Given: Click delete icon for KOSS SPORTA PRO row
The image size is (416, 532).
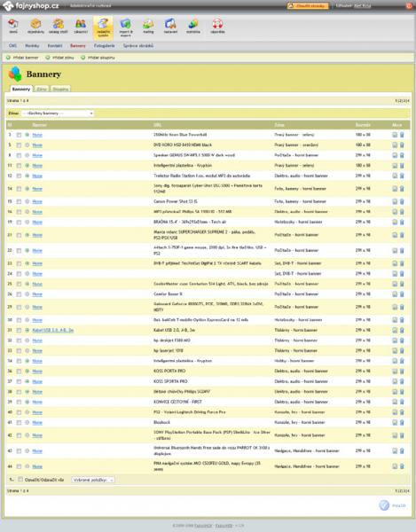Looking at the screenshot, I should click(x=402, y=381).
